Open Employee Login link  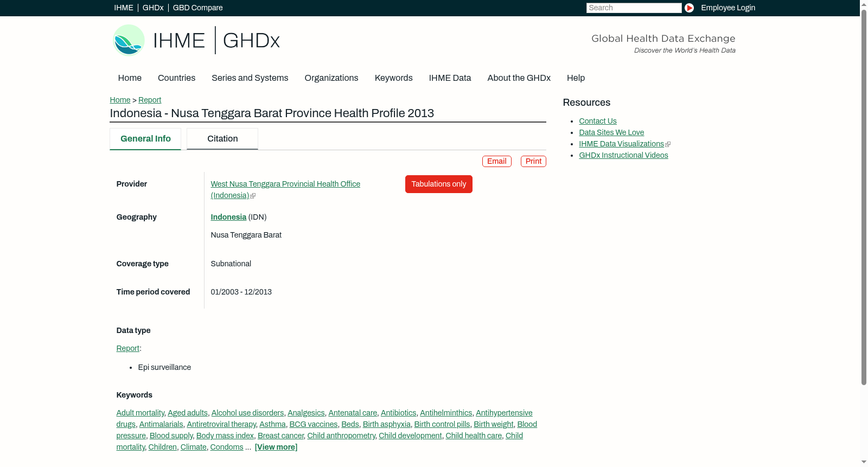click(728, 8)
